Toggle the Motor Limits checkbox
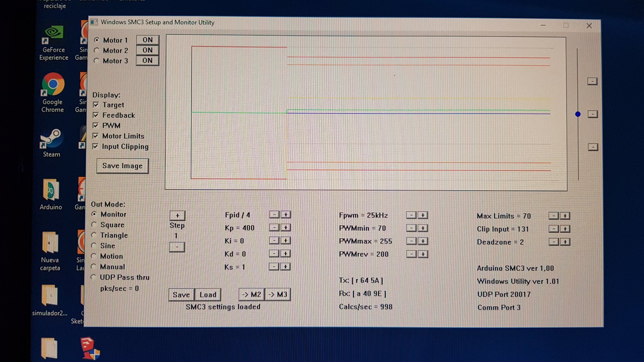 pos(96,136)
